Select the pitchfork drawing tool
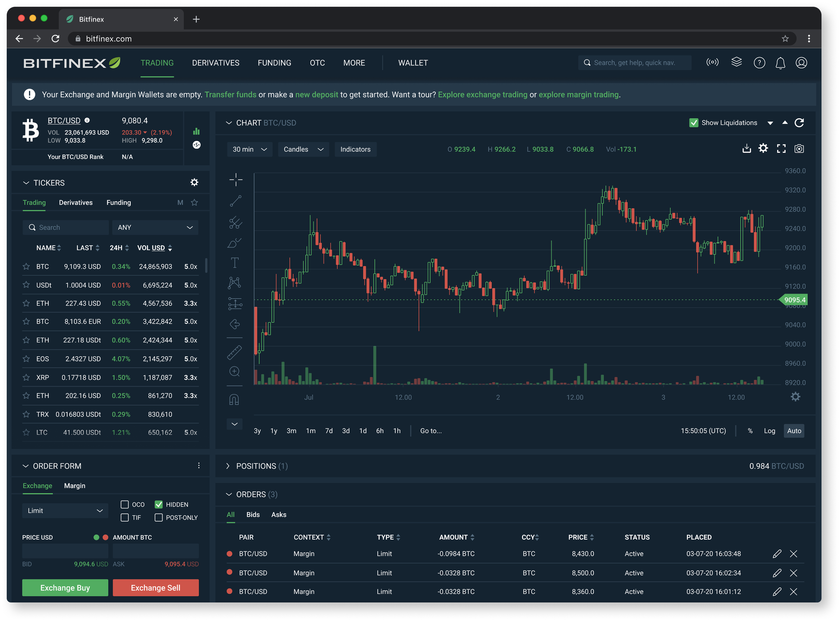The height and width of the screenshot is (621, 840). (x=236, y=223)
